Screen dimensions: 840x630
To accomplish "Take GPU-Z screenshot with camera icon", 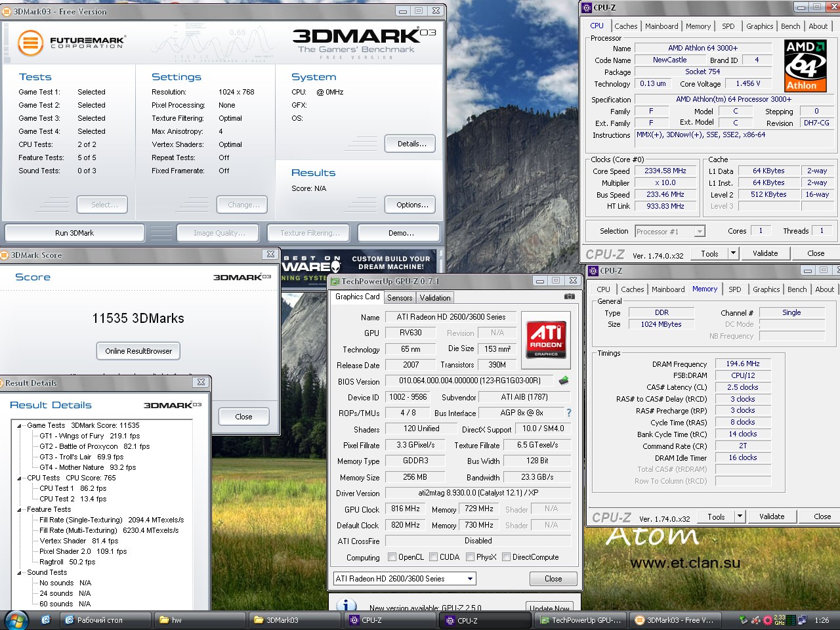I will (570, 297).
